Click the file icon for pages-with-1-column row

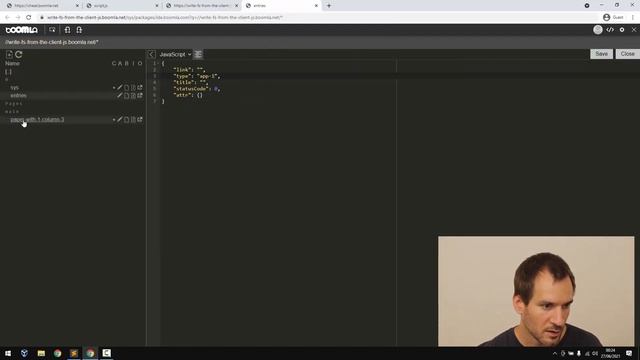pyautogui.click(x=127, y=120)
